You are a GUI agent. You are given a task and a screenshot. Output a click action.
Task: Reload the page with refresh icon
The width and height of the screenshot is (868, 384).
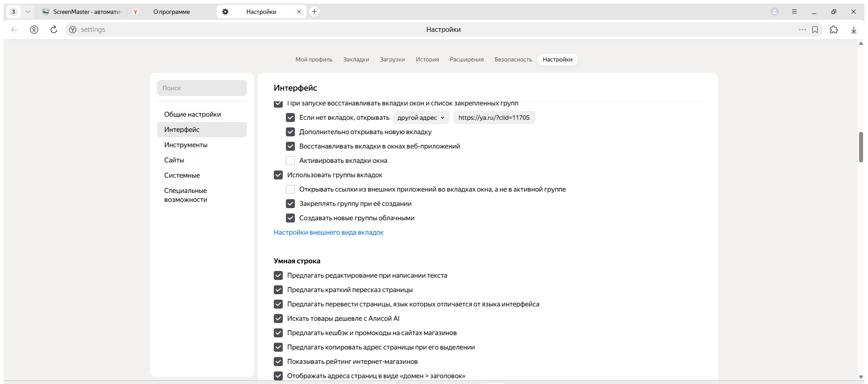pyautogui.click(x=54, y=30)
